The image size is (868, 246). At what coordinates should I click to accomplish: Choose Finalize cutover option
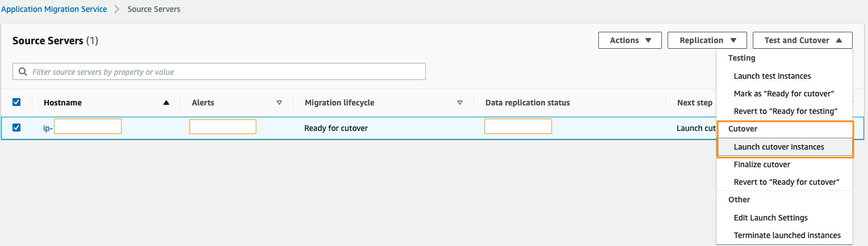762,164
